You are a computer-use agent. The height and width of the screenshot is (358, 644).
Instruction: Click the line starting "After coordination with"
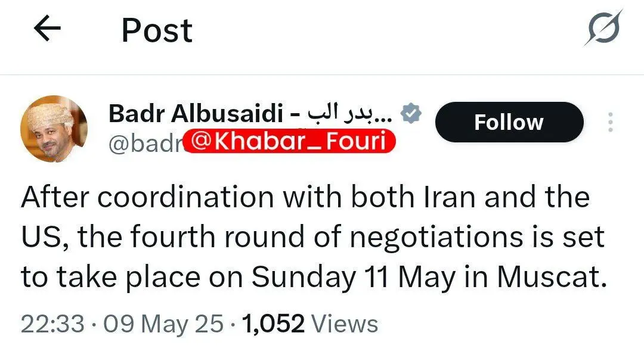coord(305,198)
